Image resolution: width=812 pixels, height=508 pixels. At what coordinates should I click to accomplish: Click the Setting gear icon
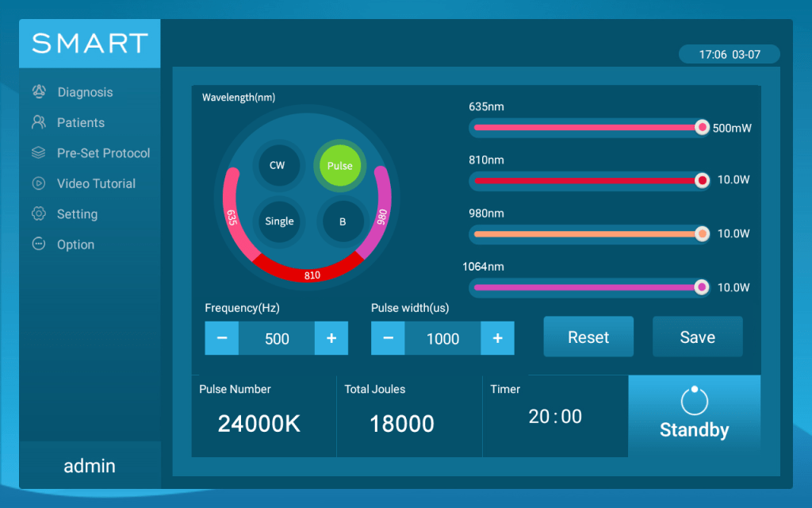click(38, 214)
